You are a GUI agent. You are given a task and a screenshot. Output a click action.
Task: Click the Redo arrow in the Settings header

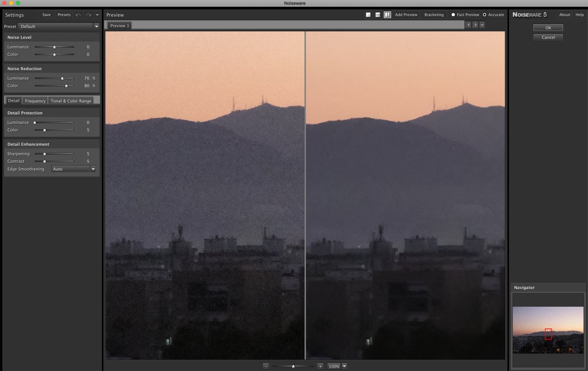click(x=88, y=15)
